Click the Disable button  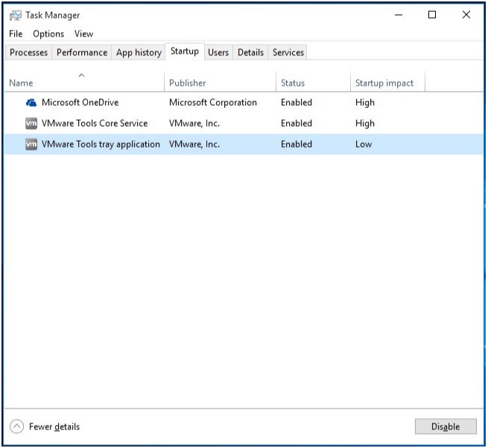tap(446, 426)
